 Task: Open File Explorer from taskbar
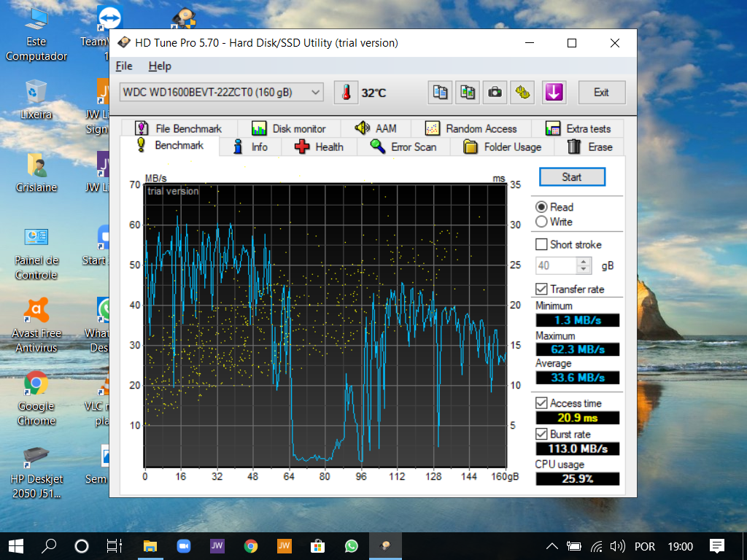(150, 546)
